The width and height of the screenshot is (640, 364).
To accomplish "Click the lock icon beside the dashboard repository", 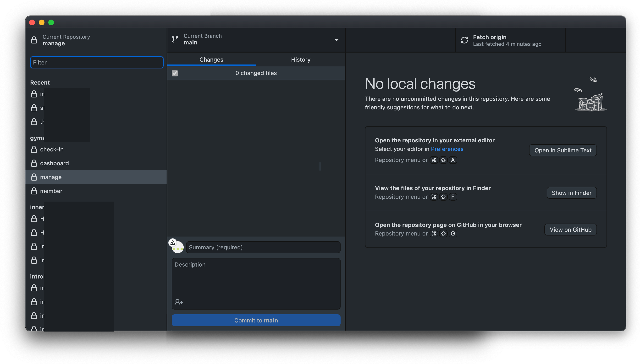I will tap(34, 163).
